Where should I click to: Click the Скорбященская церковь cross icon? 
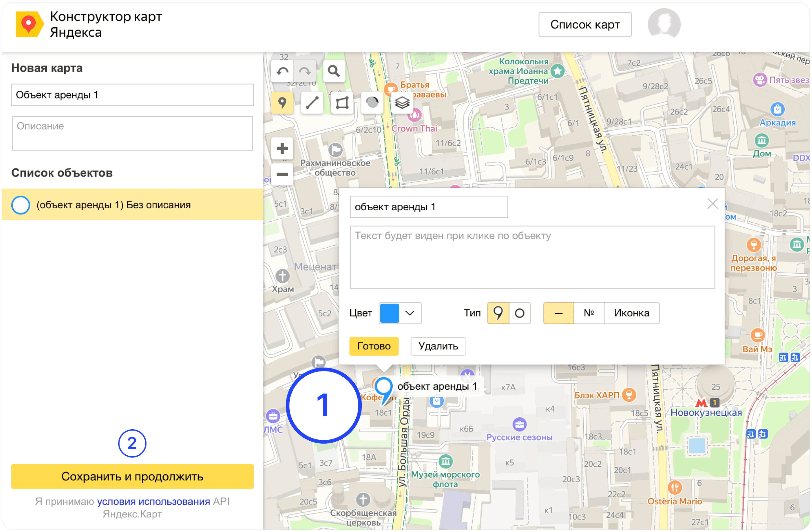pos(363,500)
